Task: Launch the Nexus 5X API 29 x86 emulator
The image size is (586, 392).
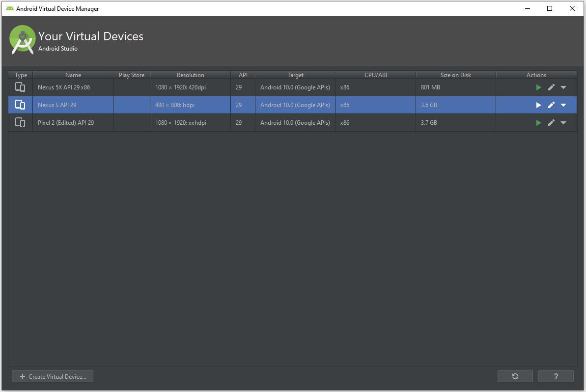Action: 538,87
